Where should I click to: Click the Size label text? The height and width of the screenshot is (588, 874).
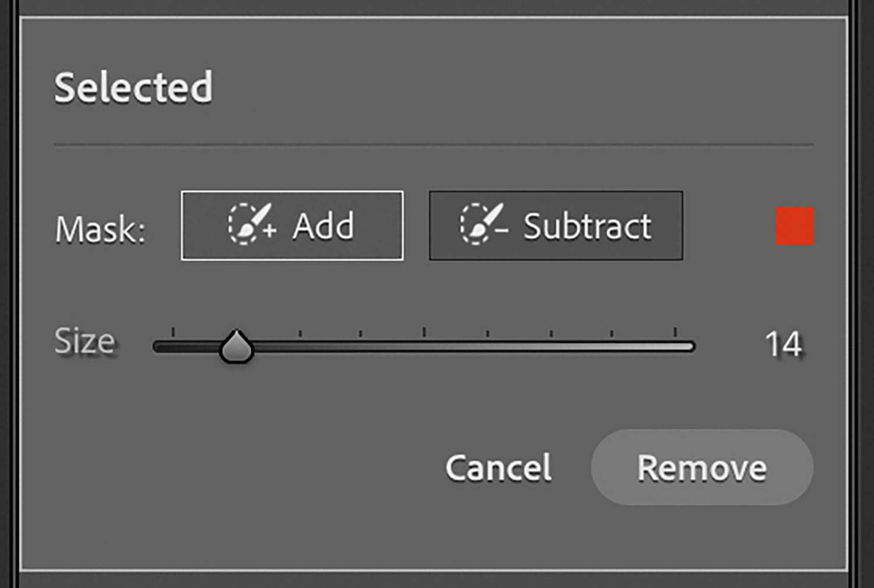(x=85, y=341)
